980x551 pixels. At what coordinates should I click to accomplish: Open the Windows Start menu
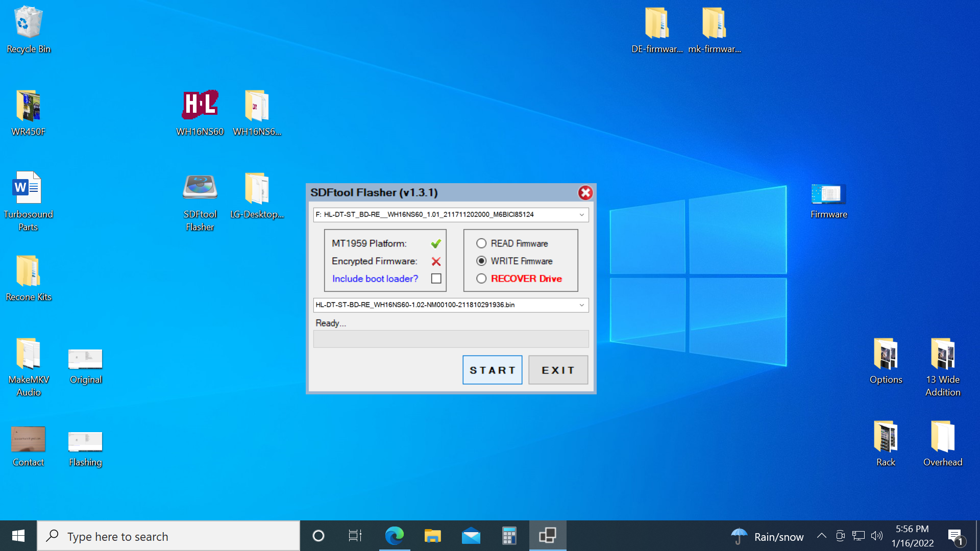click(x=18, y=536)
